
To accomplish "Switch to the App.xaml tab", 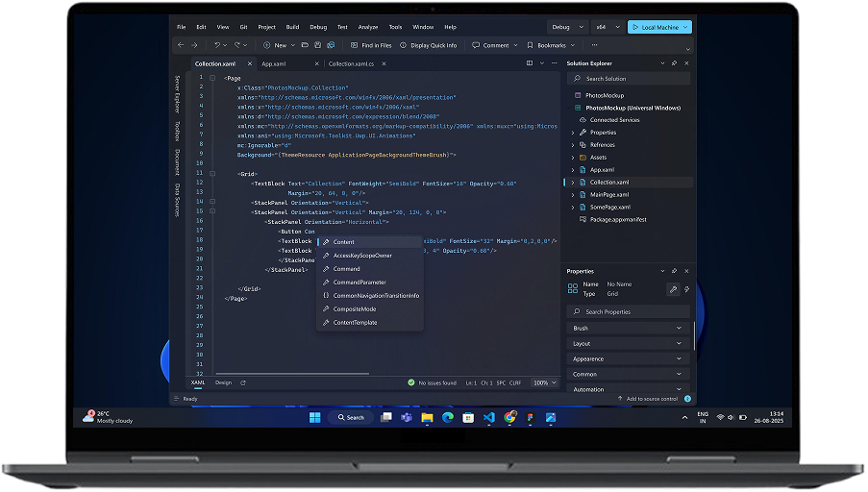I will [x=273, y=64].
